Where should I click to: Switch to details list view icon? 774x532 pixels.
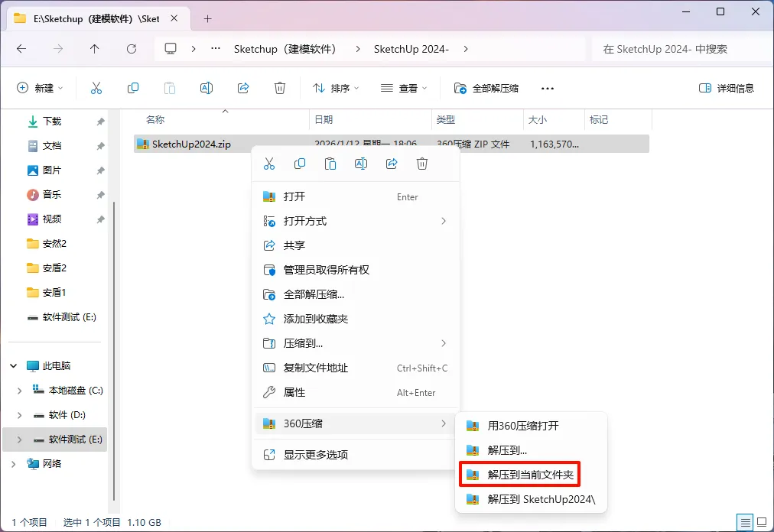point(745,522)
